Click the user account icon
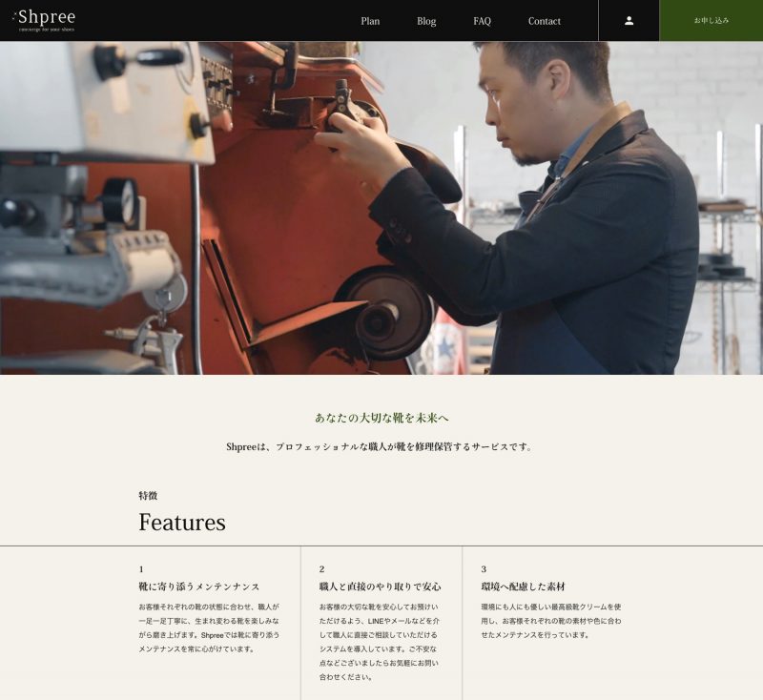The height and width of the screenshot is (700, 763). click(629, 20)
